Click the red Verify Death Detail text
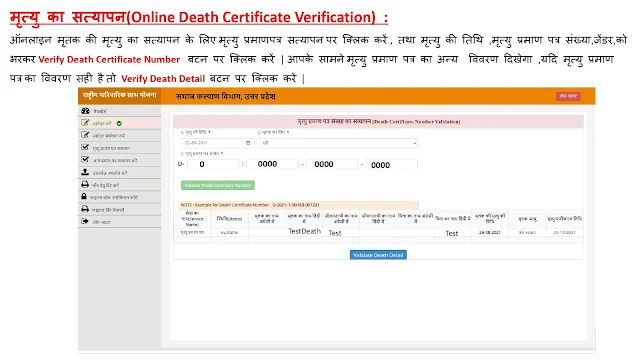 click(x=163, y=79)
